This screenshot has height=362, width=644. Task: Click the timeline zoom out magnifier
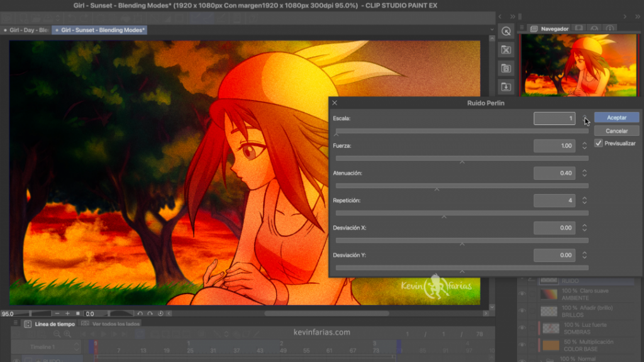click(x=57, y=334)
